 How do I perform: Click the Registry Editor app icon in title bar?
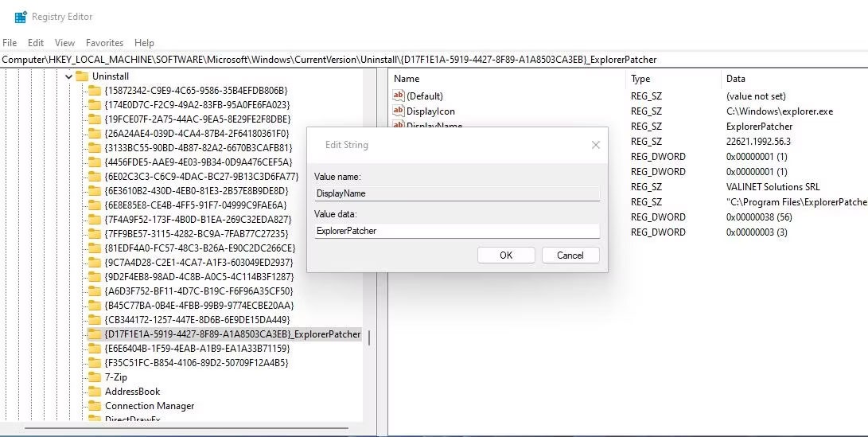click(21, 17)
